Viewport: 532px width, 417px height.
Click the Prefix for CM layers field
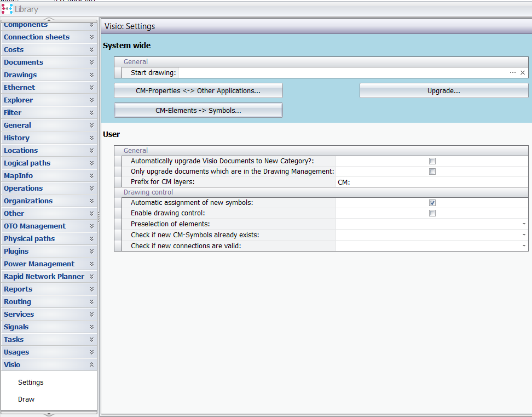[432, 182]
